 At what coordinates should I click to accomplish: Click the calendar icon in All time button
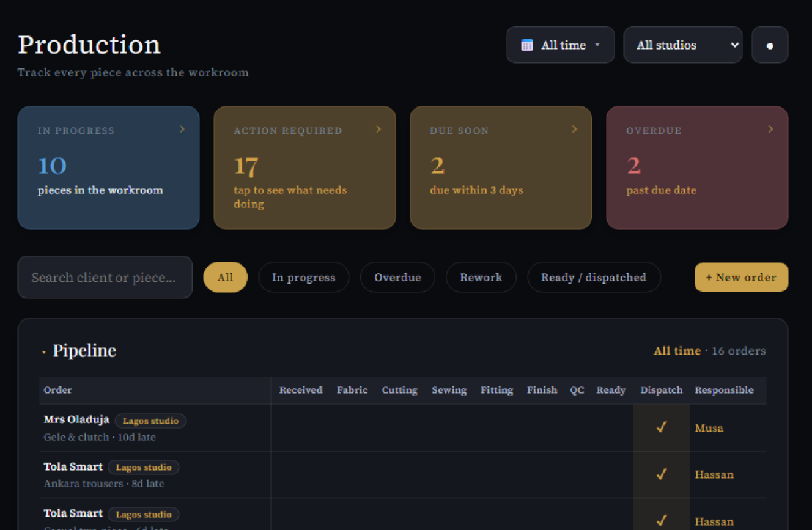(526, 45)
